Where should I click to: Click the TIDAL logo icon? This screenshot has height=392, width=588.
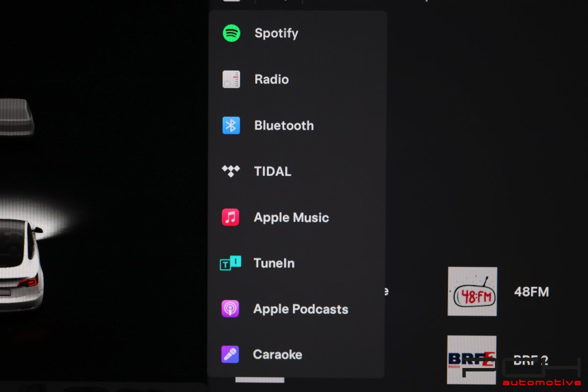[231, 171]
